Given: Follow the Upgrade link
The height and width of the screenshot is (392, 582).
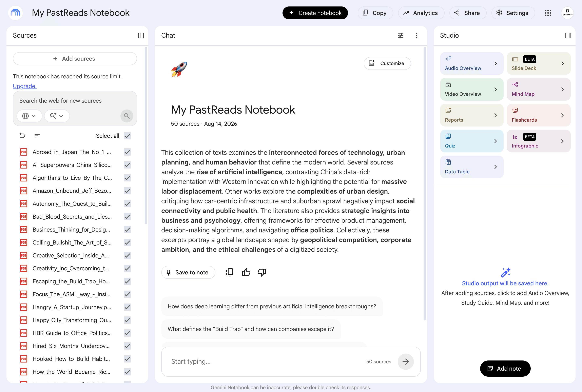Looking at the screenshot, I should pos(25,86).
